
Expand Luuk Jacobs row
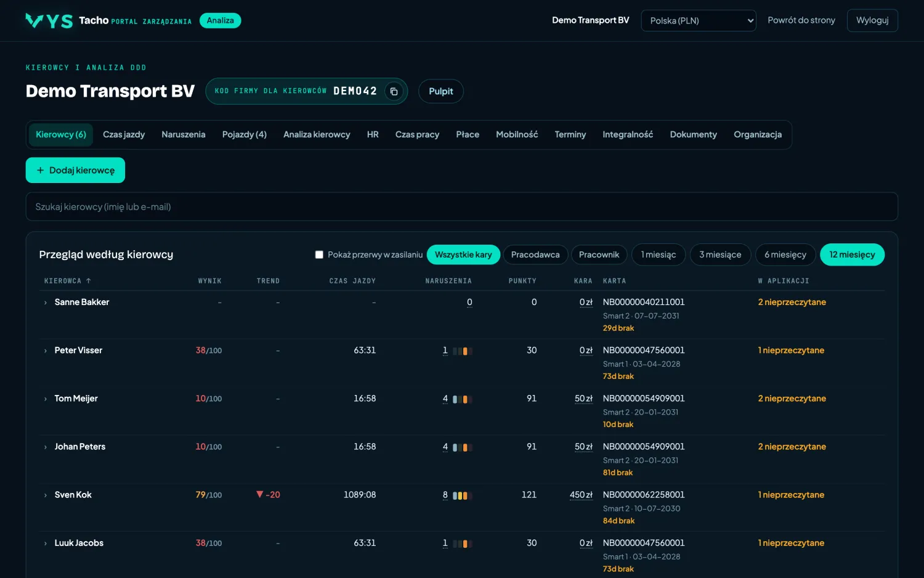pyautogui.click(x=46, y=543)
